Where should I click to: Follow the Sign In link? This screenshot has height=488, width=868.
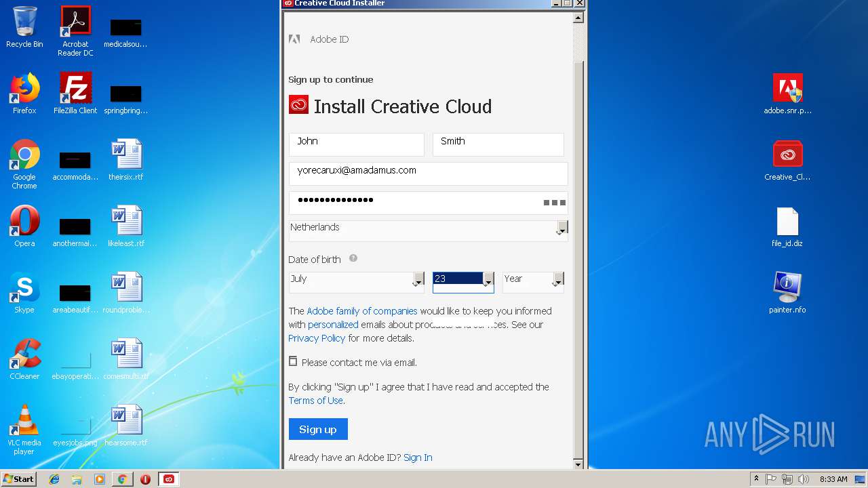(x=418, y=457)
